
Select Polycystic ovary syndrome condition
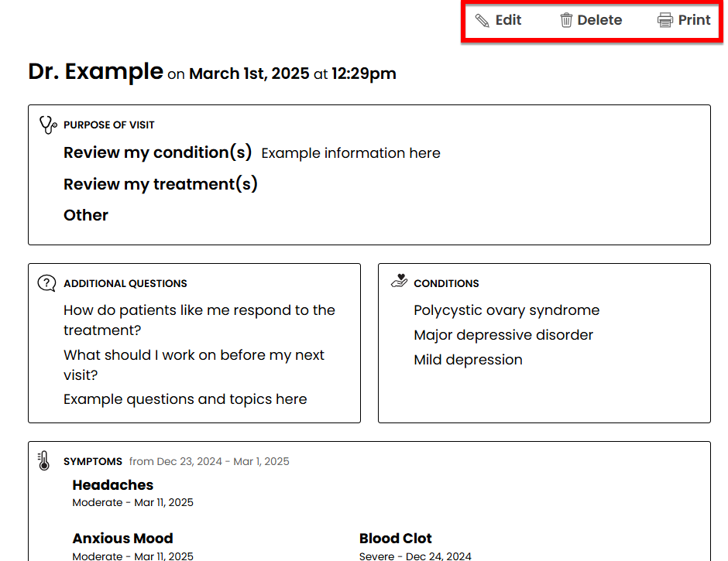507,310
